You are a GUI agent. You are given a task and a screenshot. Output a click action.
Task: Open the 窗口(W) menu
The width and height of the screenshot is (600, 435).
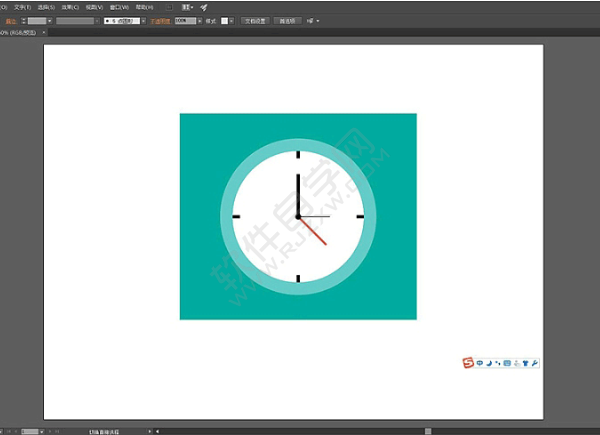(x=119, y=7)
